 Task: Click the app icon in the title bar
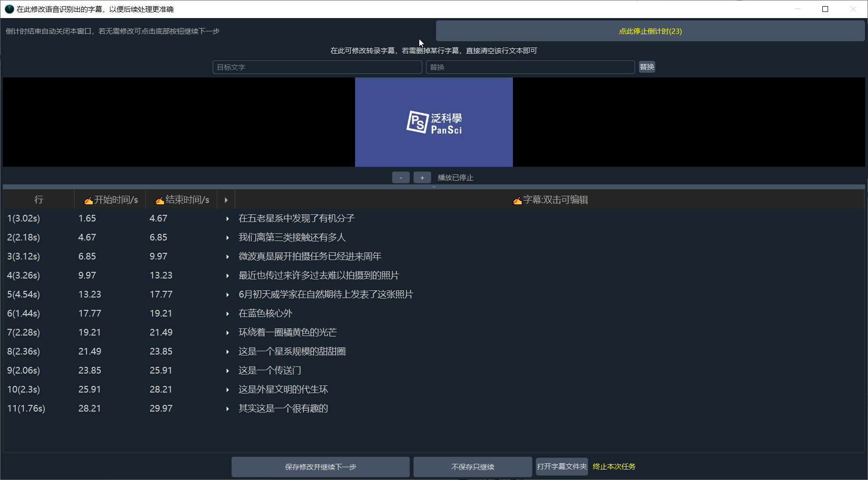(x=9, y=9)
